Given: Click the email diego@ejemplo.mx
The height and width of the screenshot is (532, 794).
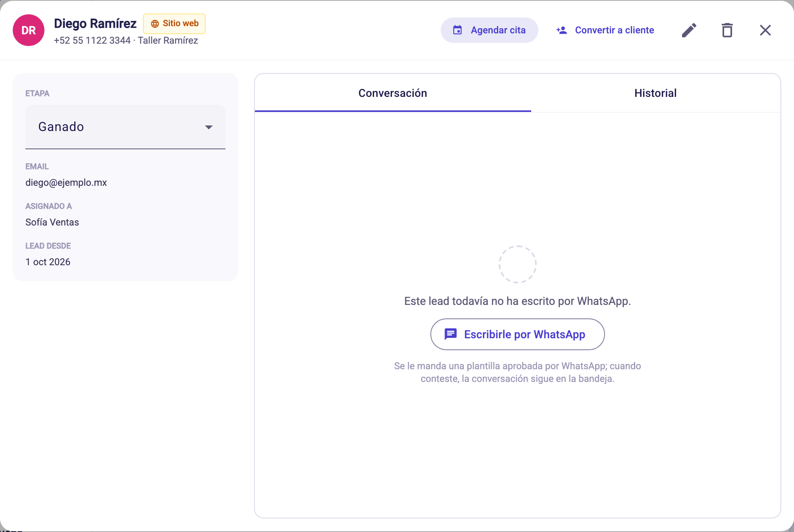Looking at the screenshot, I should pyautogui.click(x=66, y=183).
